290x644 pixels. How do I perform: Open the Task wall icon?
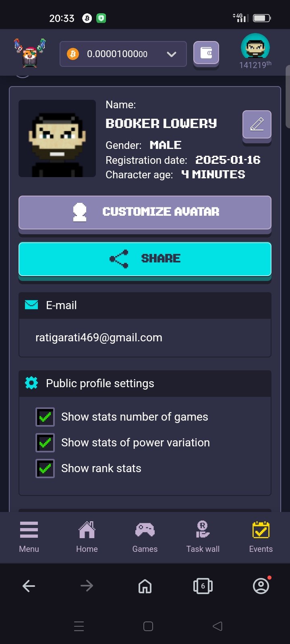(203, 529)
